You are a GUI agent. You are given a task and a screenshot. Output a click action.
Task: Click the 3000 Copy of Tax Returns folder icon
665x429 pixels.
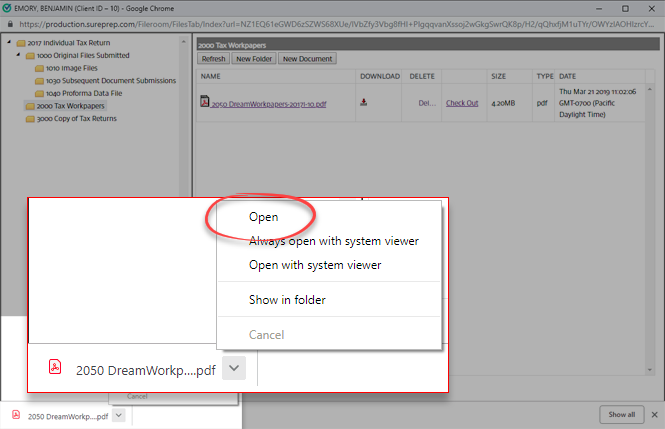[28, 118]
